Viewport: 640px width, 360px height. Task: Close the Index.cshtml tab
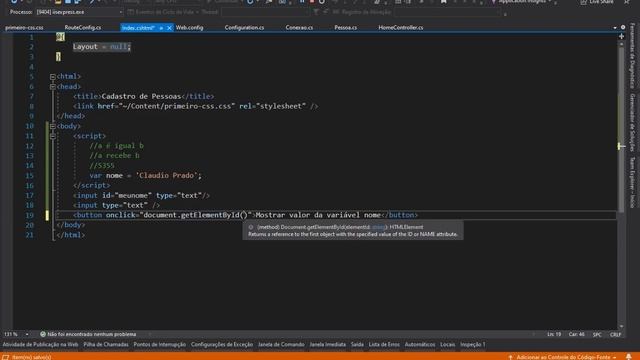[169, 28]
